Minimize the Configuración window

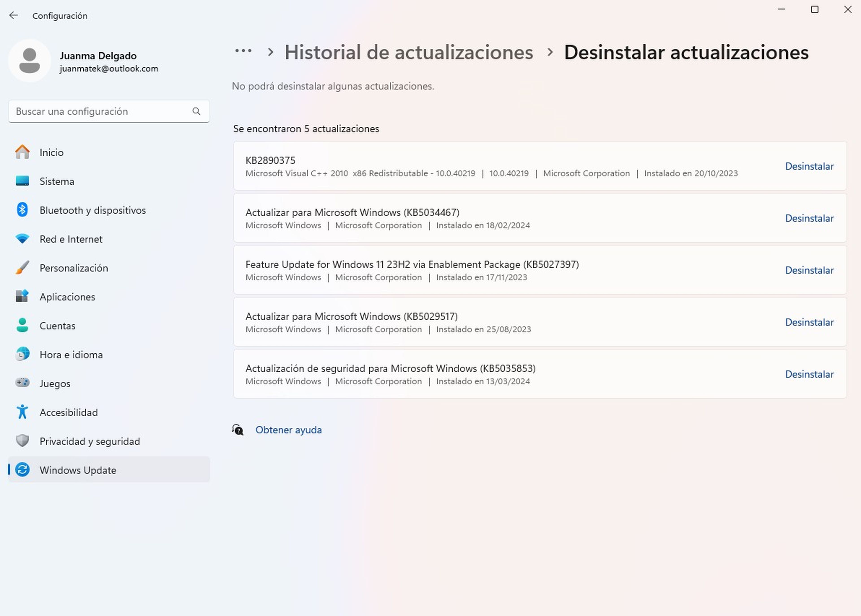[781, 9]
